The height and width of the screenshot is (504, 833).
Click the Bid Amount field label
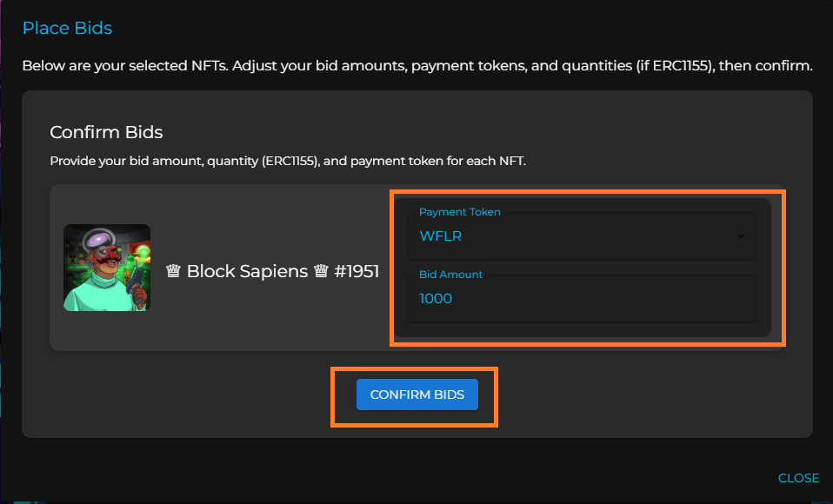point(450,275)
